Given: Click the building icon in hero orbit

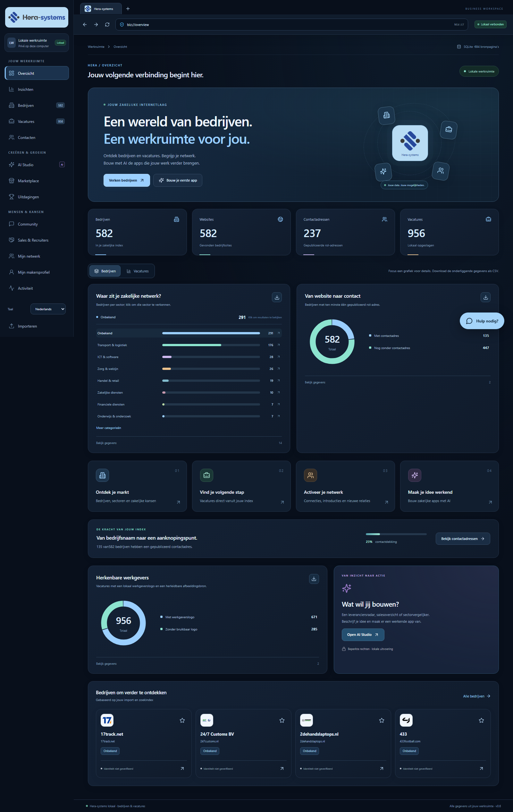Looking at the screenshot, I should tap(387, 115).
